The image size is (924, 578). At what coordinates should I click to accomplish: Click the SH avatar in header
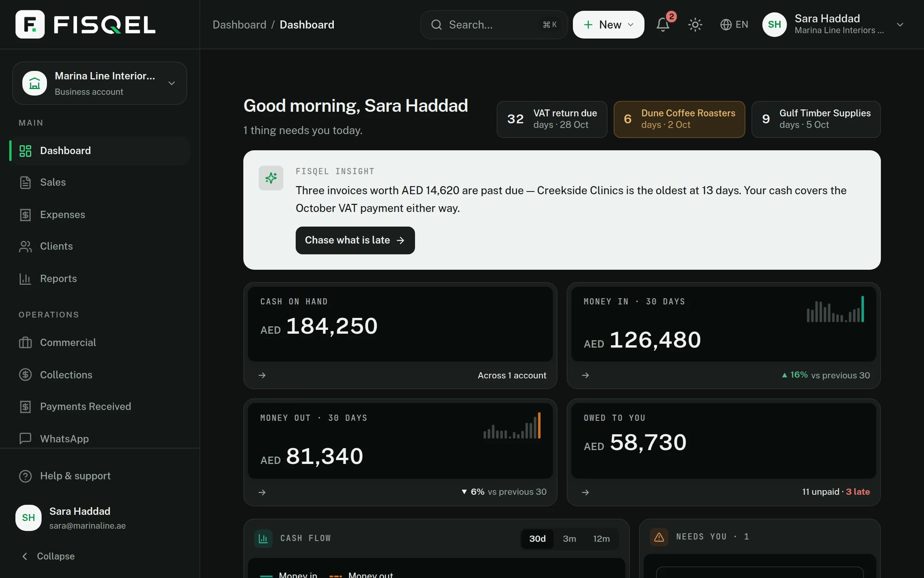click(x=774, y=25)
